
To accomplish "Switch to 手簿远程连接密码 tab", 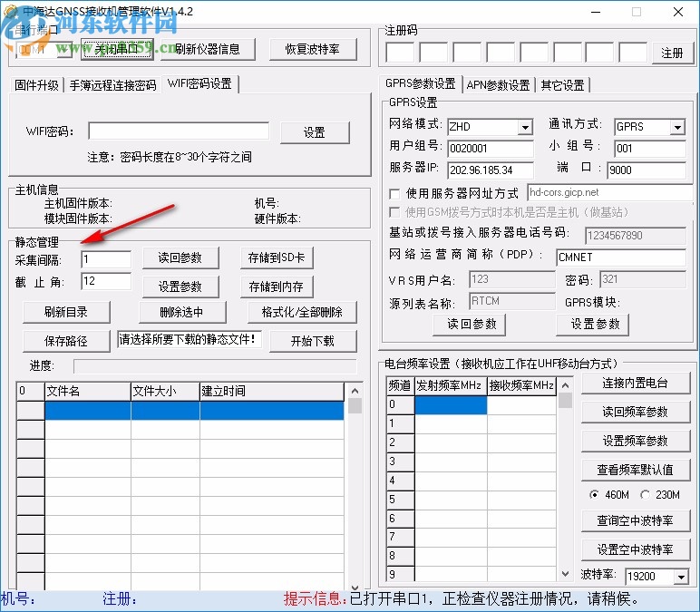I will 113,85.
